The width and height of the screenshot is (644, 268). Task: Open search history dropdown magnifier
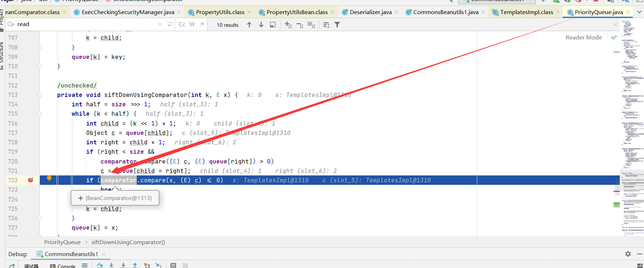click(11, 24)
